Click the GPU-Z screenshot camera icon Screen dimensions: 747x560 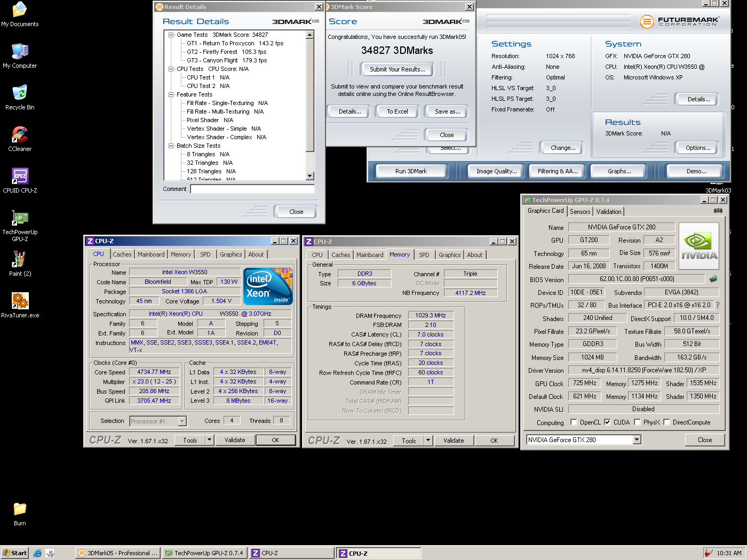click(x=718, y=211)
